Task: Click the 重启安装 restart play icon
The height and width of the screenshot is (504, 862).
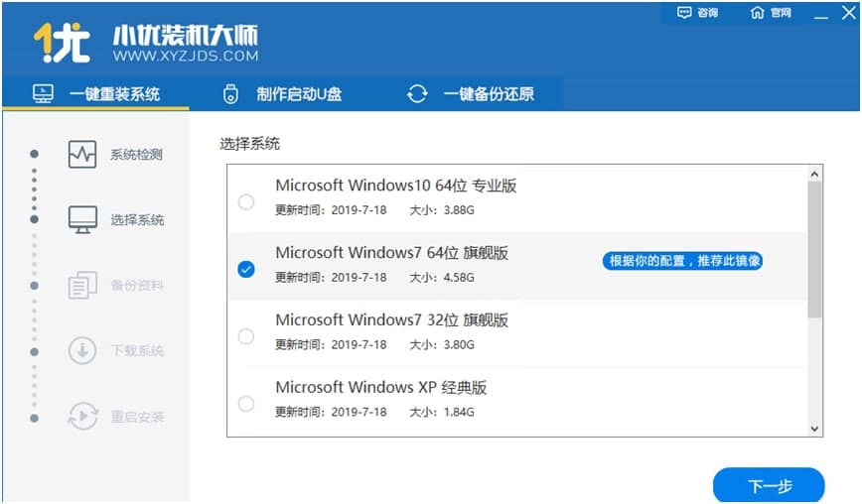Action: tap(83, 416)
